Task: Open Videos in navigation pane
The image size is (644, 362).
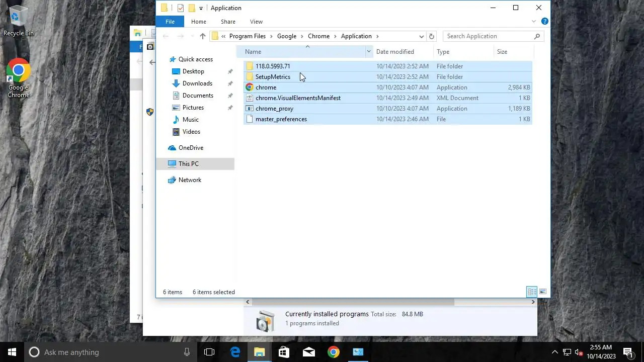Action: click(191, 132)
